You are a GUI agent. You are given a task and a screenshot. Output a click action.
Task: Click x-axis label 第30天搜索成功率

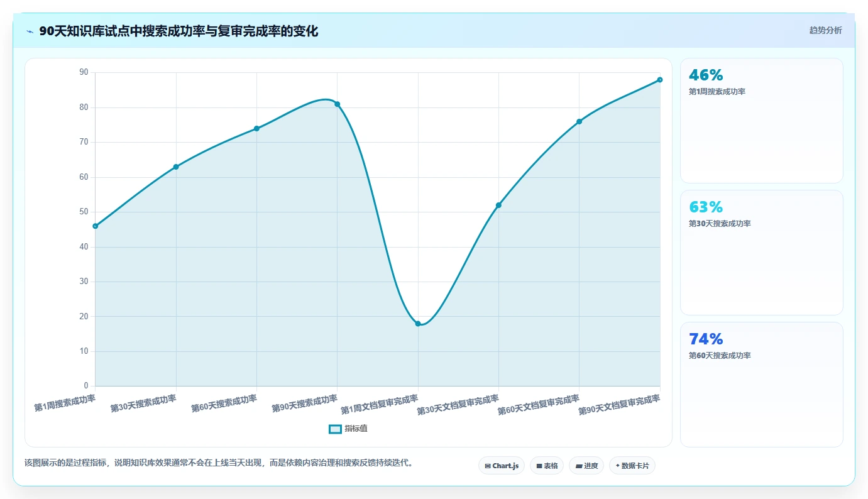click(143, 403)
